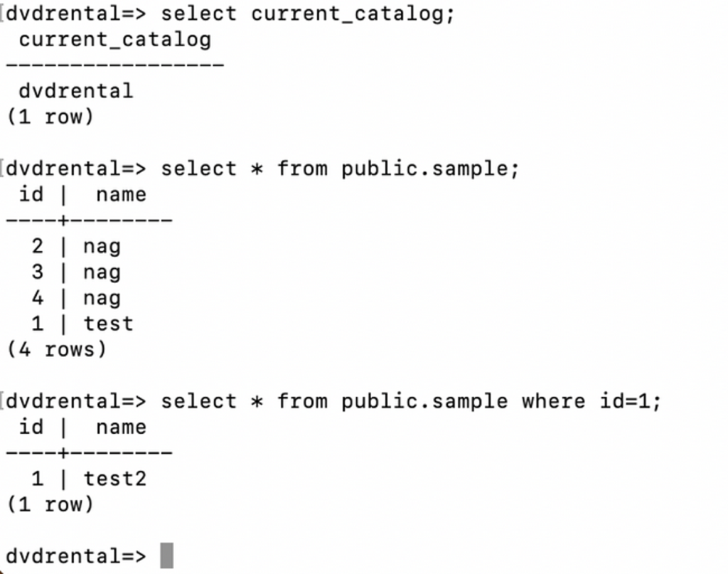Click the id column header in first table

click(31, 194)
